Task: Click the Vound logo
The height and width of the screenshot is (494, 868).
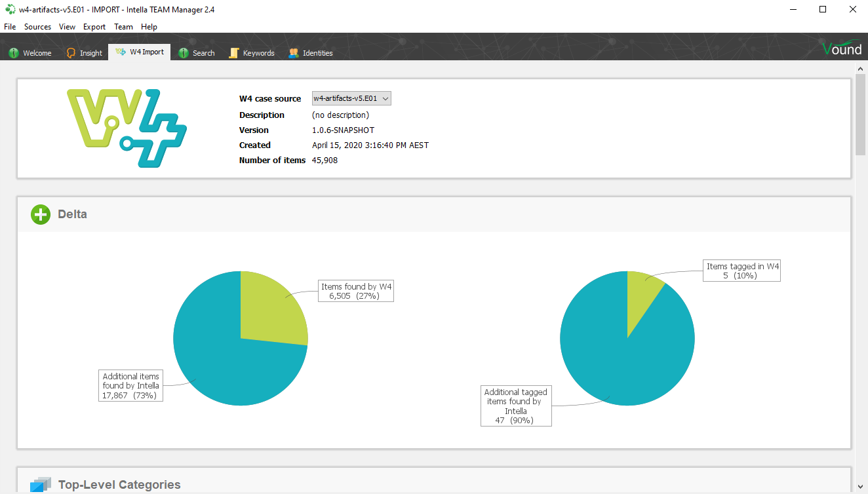Action: click(x=842, y=48)
